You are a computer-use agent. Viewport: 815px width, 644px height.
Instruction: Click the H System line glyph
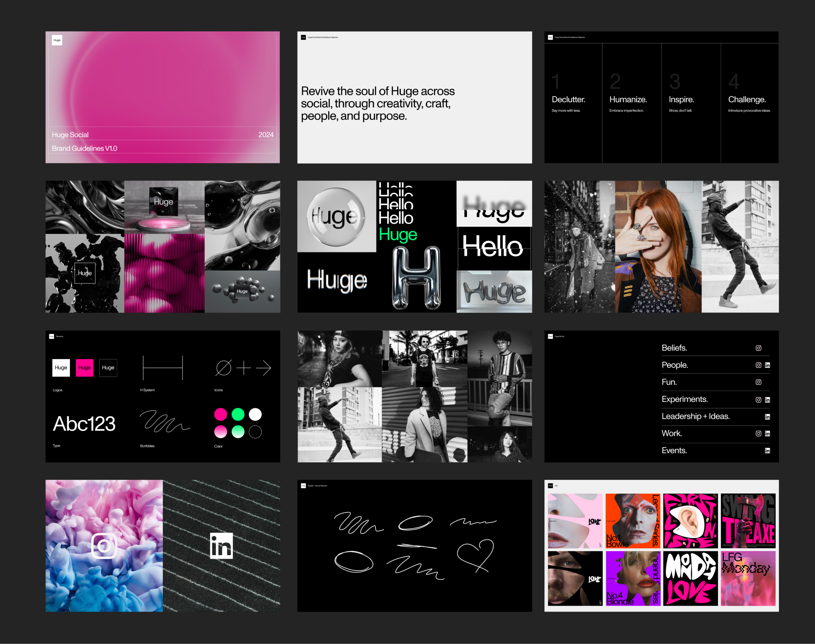163,368
